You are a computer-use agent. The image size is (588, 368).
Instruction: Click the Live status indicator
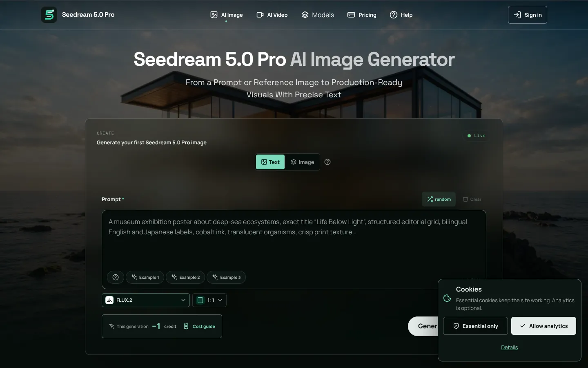tap(477, 135)
